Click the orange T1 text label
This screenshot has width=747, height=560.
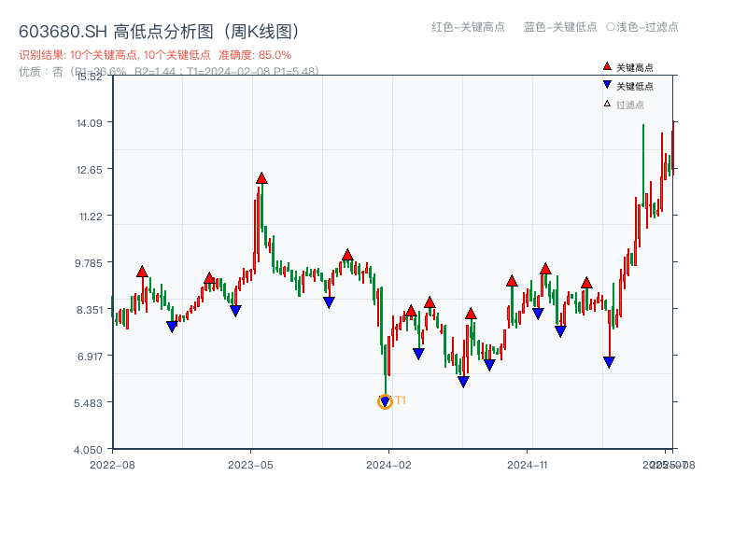point(401,400)
